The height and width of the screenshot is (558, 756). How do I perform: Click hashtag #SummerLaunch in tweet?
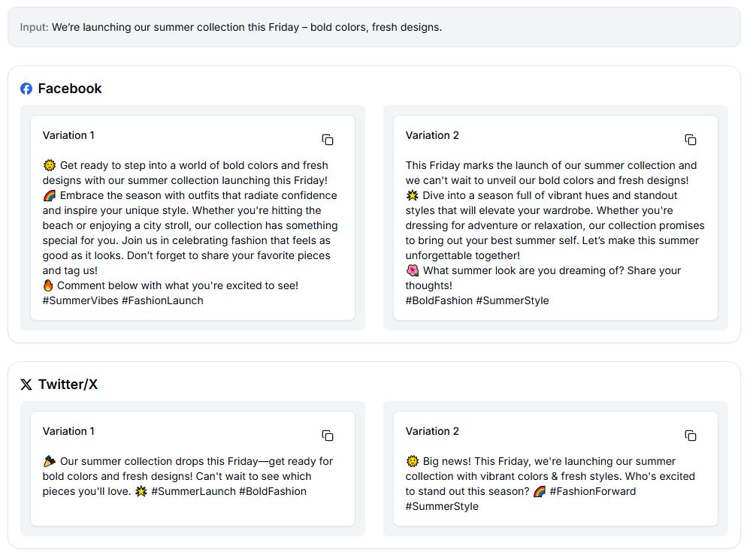coord(193,491)
